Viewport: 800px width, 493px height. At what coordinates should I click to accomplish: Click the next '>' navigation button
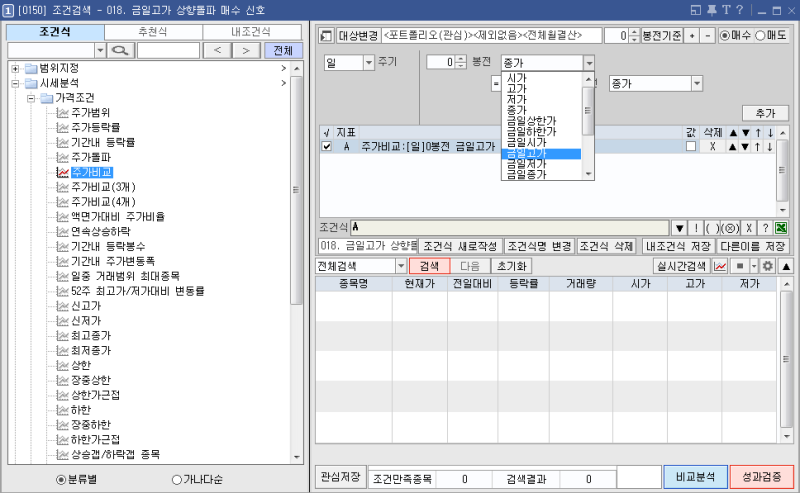coord(246,51)
